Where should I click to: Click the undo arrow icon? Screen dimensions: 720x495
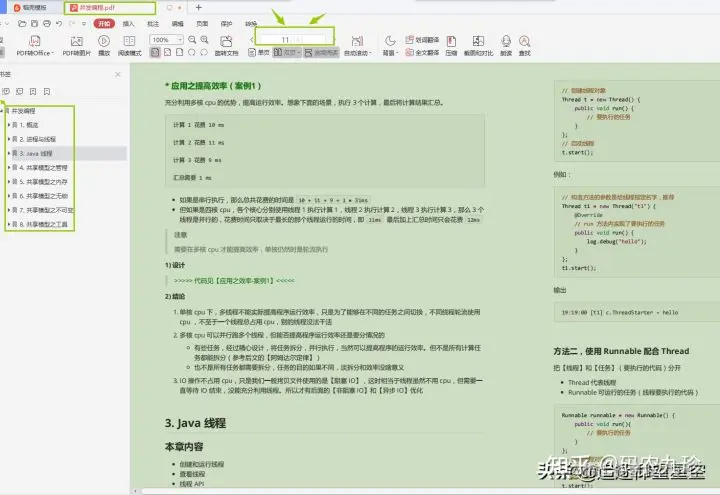59,23
